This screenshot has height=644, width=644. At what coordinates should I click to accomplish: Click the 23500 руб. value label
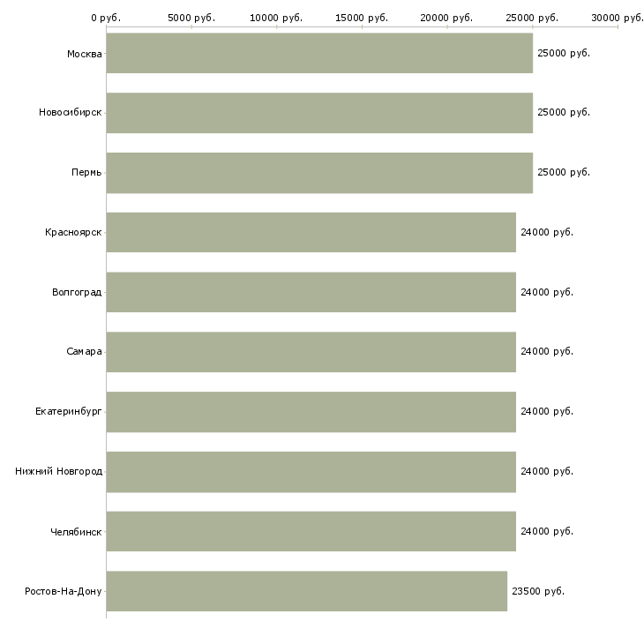[x=538, y=591]
